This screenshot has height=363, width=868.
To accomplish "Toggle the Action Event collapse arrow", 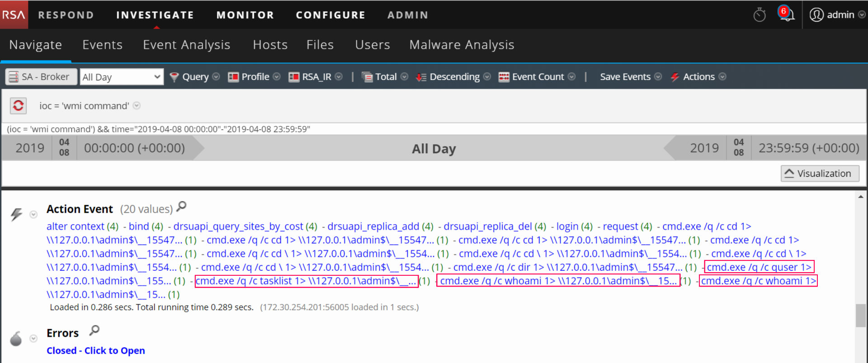I will [x=33, y=214].
